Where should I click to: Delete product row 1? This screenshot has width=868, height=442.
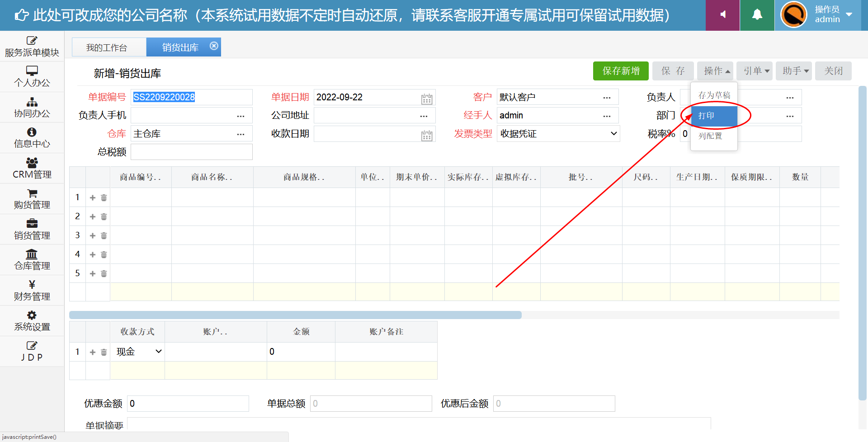tap(104, 197)
